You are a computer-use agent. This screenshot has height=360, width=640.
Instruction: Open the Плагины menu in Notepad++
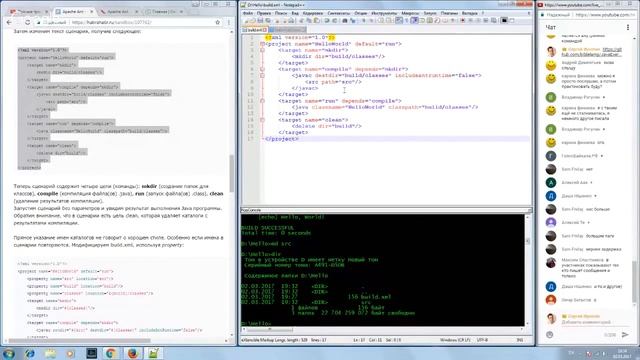449,13
